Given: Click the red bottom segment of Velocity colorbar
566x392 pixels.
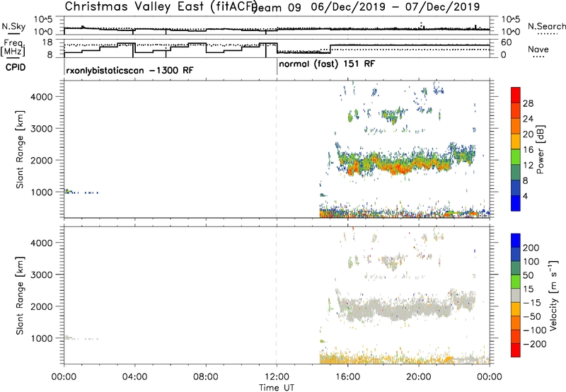Looking at the screenshot, I should 516,350.
